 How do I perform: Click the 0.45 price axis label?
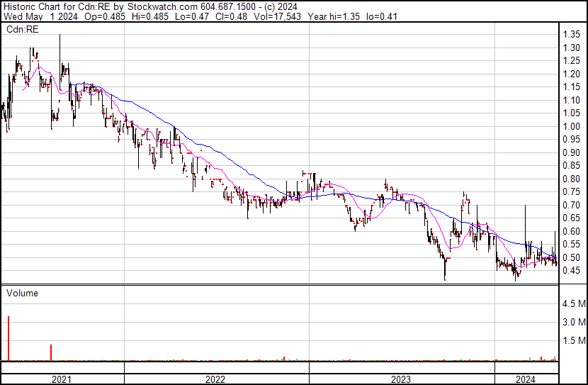tap(572, 271)
